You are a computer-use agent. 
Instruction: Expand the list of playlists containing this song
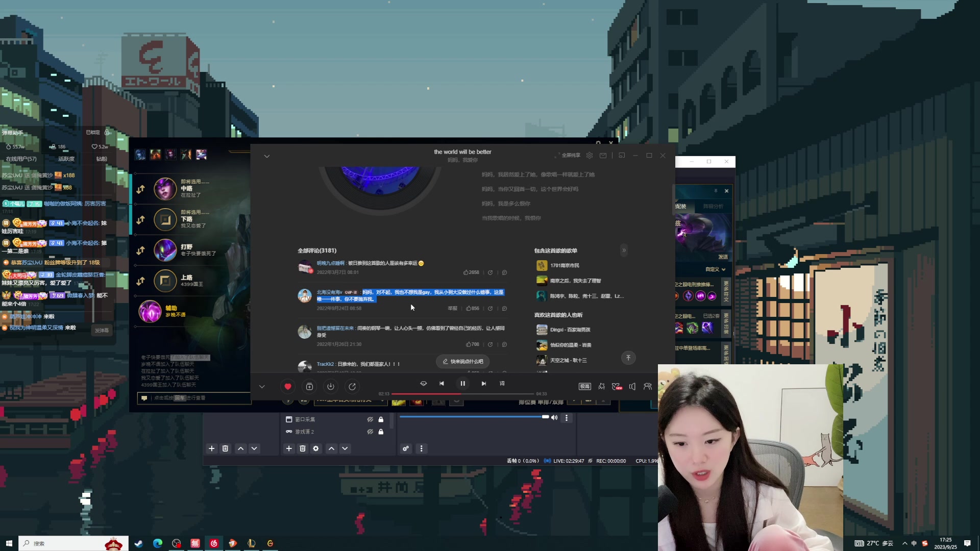(x=624, y=250)
